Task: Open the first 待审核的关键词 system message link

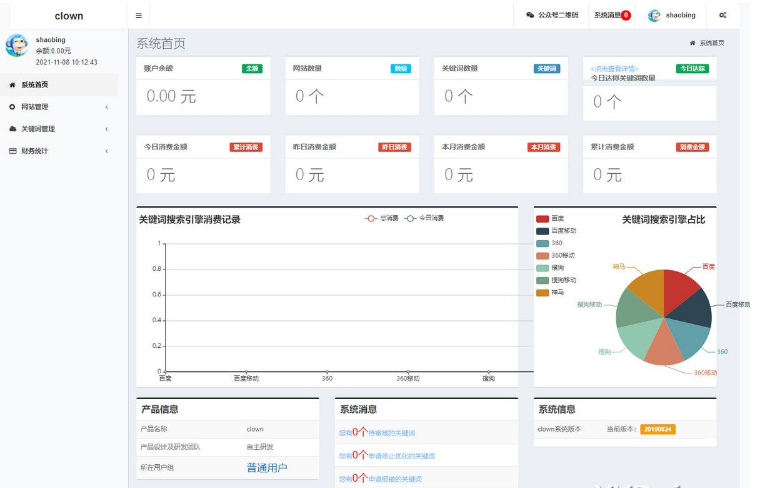Action: tap(377, 433)
